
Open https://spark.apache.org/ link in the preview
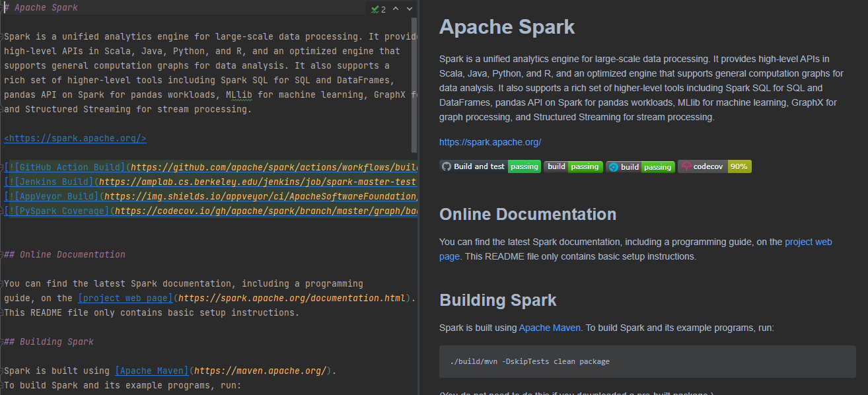(490, 142)
